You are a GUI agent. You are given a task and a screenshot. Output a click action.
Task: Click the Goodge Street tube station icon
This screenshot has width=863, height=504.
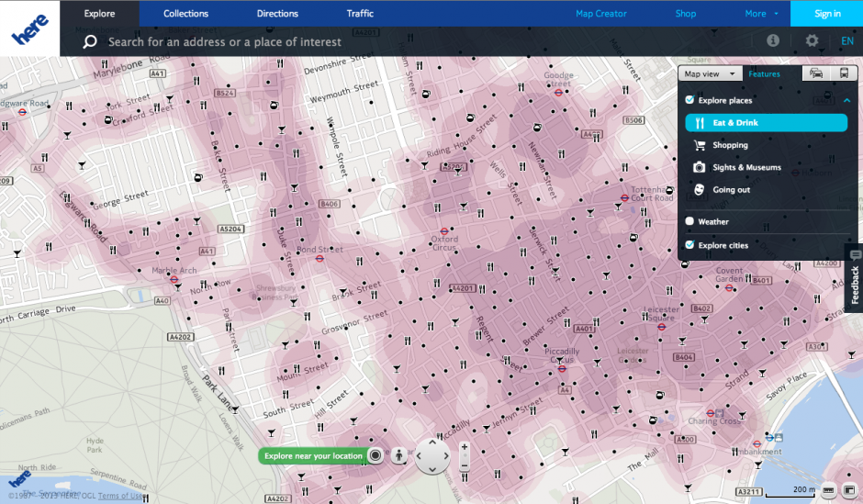(x=558, y=93)
